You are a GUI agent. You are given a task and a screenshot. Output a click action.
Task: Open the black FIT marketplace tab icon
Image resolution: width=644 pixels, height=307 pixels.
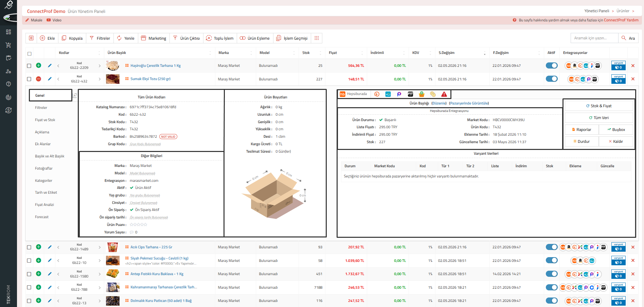(410, 94)
